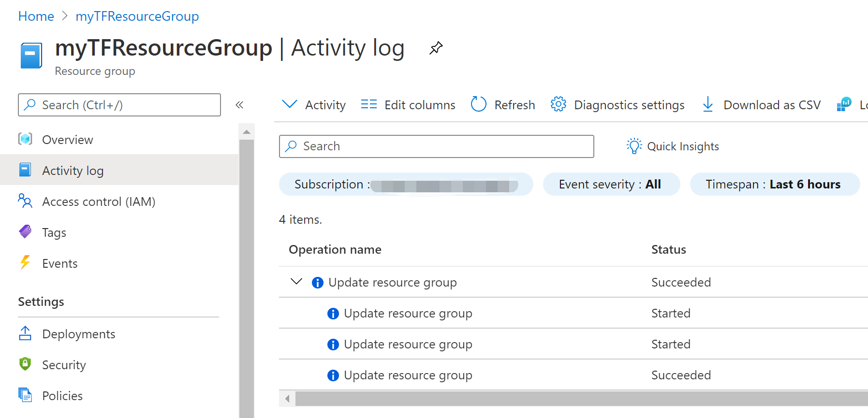Expand the Activity dropdown chevron

click(289, 104)
